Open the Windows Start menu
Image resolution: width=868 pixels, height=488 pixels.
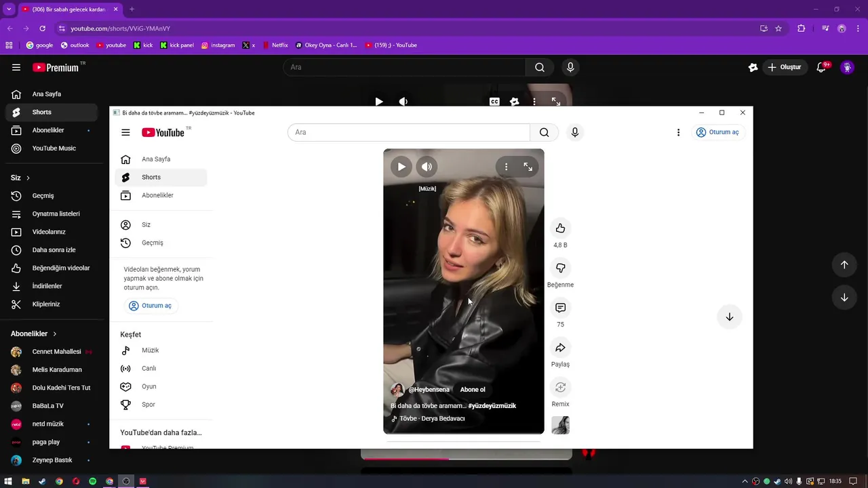click(9, 481)
